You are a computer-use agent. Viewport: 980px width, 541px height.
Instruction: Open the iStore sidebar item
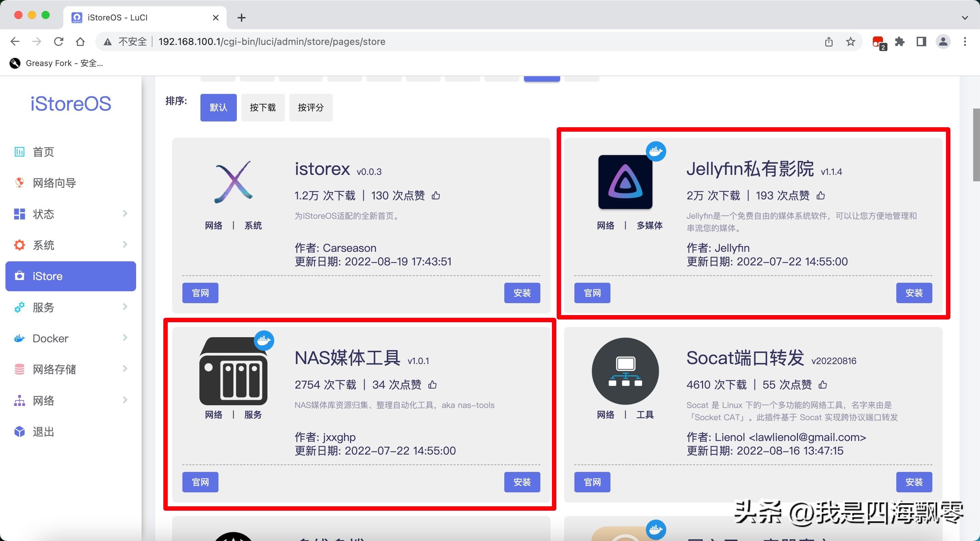point(70,276)
